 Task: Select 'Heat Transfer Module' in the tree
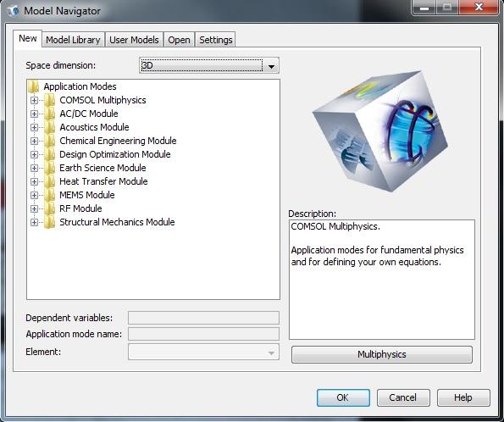tap(103, 181)
